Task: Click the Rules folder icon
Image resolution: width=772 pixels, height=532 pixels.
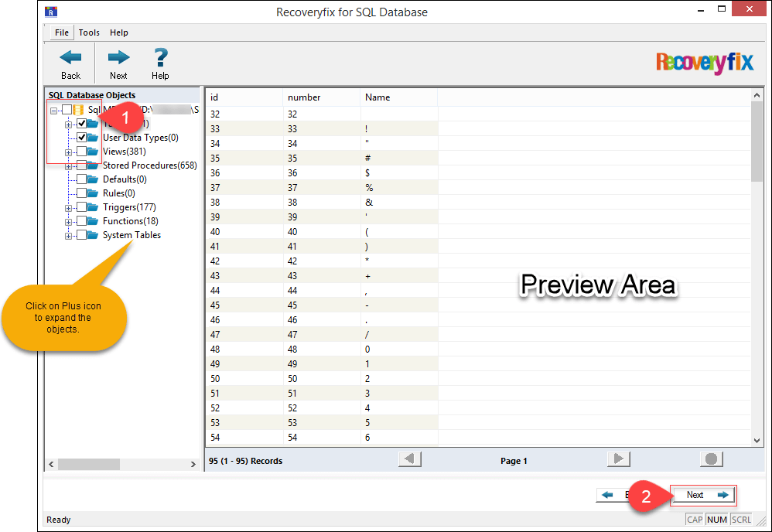Action: pos(93,193)
